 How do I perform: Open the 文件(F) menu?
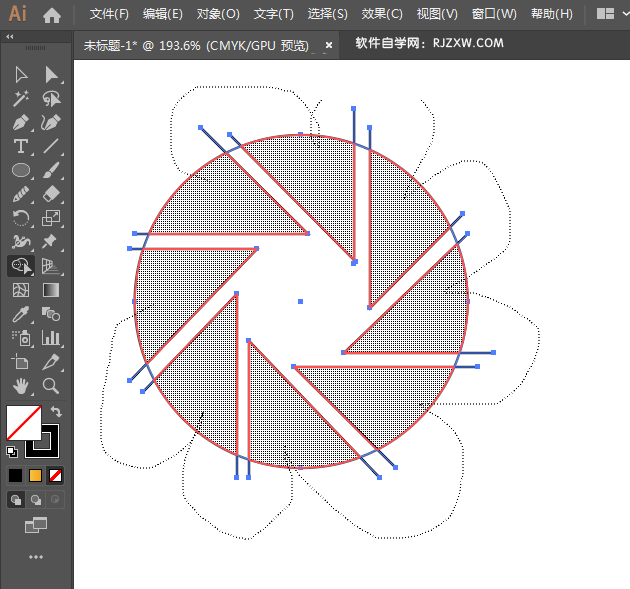(x=109, y=14)
